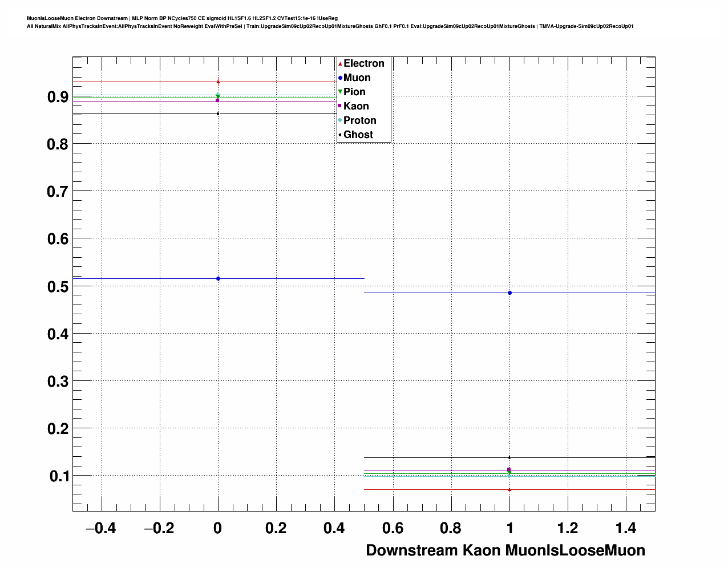
Task: Click the subtitle line starting All NaturalMix
Action: 330,26
